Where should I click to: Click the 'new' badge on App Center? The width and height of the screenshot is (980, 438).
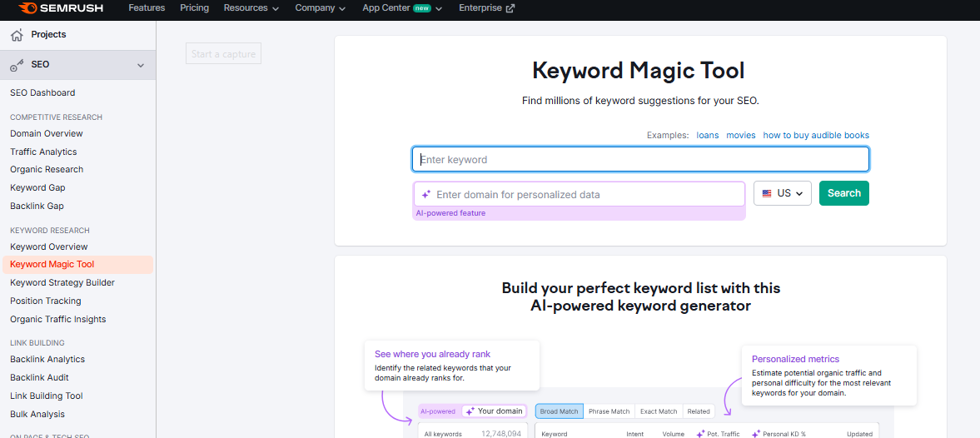click(x=422, y=8)
